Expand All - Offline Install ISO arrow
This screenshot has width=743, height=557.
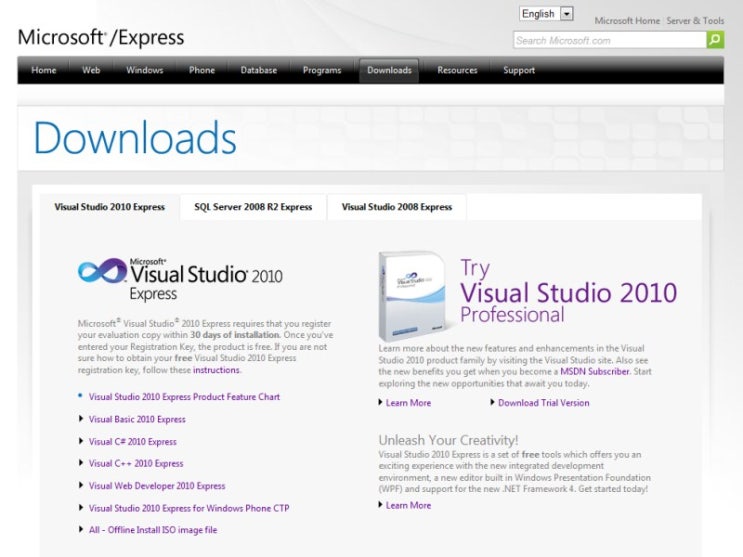pyautogui.click(x=81, y=530)
